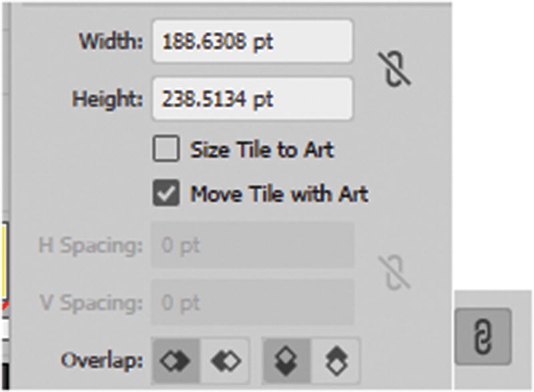
Task: Select the V Spacing value field
Action: [x=252, y=303]
